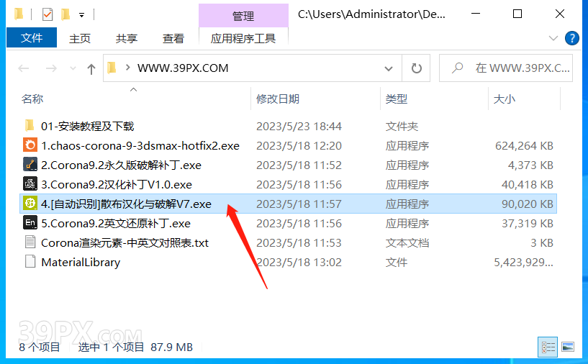588x364 pixels.
Task: Click the blue Help question mark icon
Action: (571, 38)
